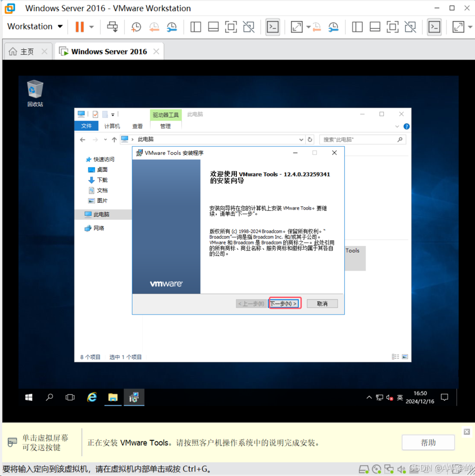Open recent locations dropdown in Explorer
Viewport: 475px width, 476px height.
pos(105,139)
